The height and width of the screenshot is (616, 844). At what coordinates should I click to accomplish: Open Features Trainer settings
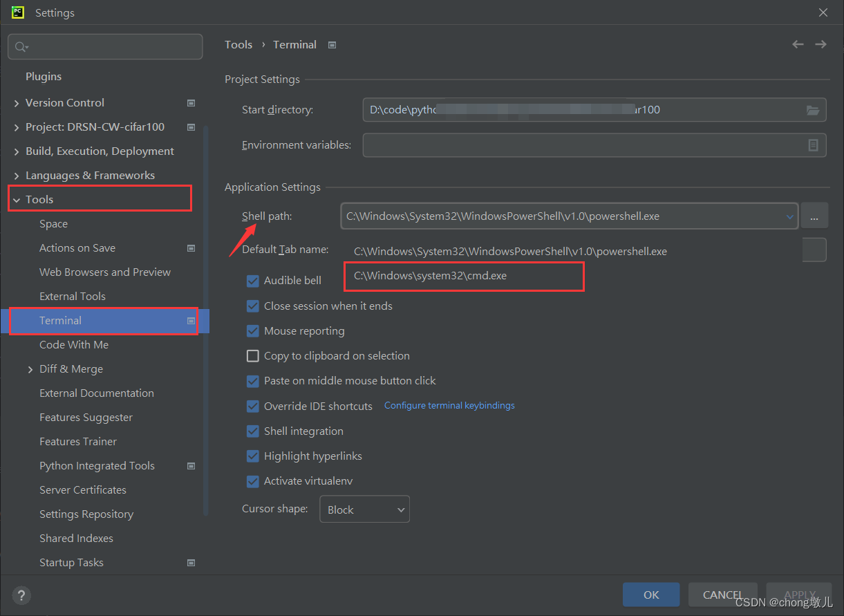[x=78, y=442]
